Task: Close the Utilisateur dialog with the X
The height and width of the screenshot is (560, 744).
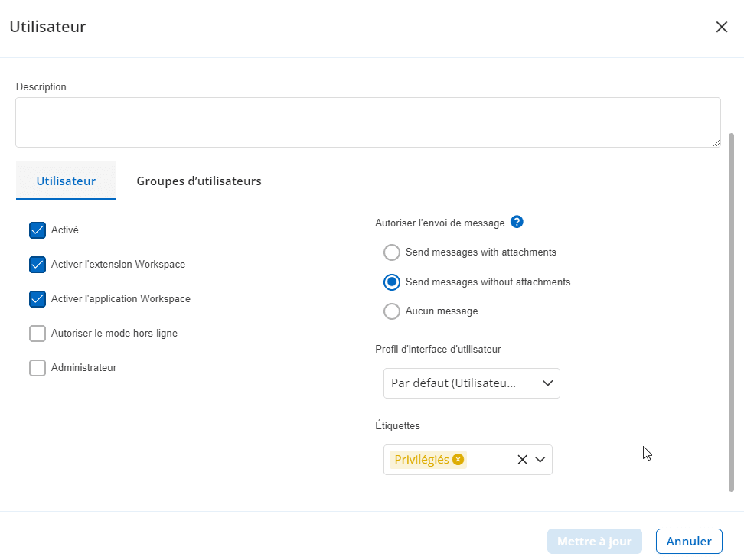Action: [x=721, y=28]
